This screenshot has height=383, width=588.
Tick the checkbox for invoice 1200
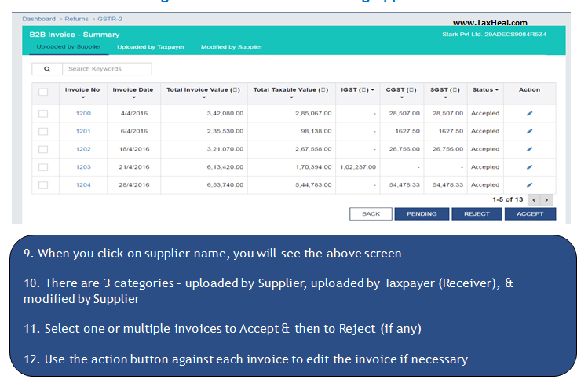43,113
